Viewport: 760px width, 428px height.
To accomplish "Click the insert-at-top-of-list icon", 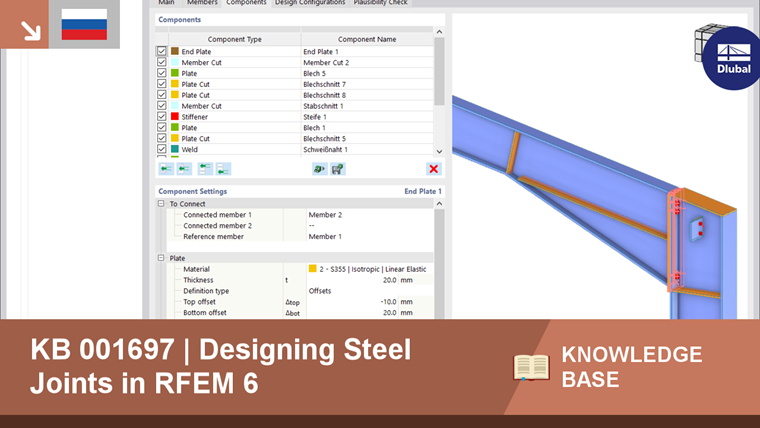I will (205, 169).
